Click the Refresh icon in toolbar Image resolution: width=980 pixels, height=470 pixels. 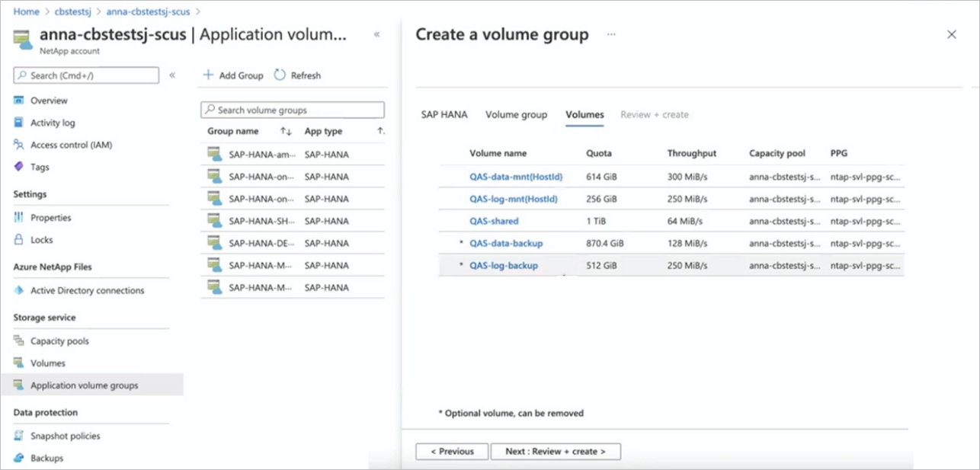[280, 75]
